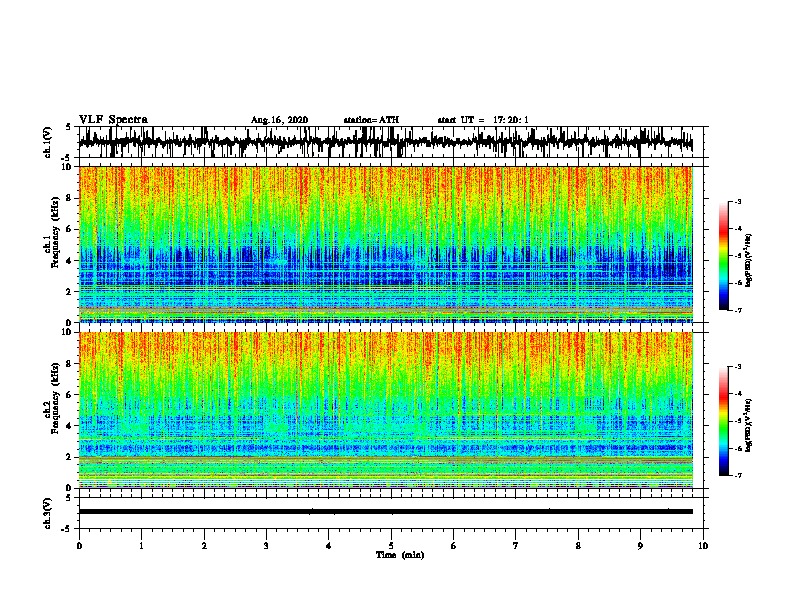
Task: Click the ch.2 colorbar log(PSD) unit label
Action: pos(748,425)
